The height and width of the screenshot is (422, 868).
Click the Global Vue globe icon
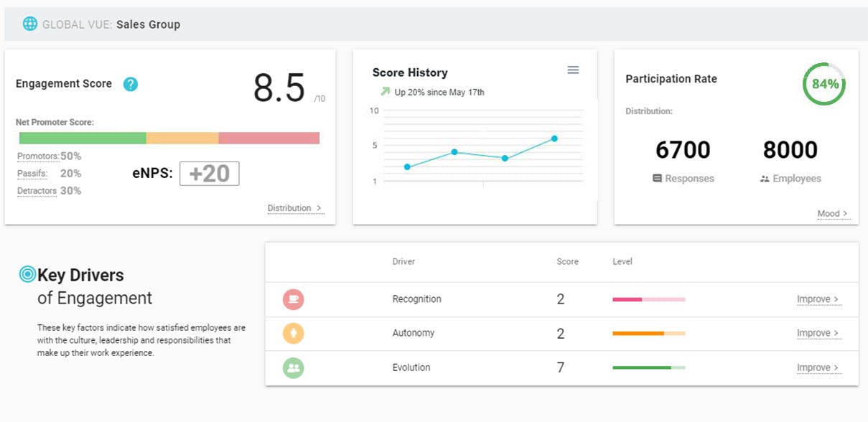click(x=30, y=24)
